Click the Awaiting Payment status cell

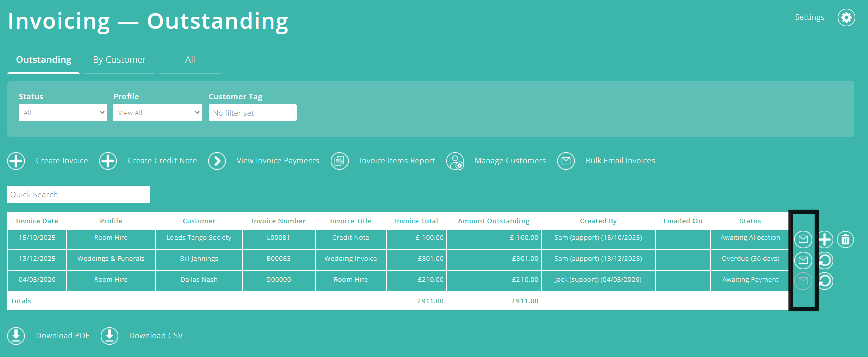tap(750, 280)
